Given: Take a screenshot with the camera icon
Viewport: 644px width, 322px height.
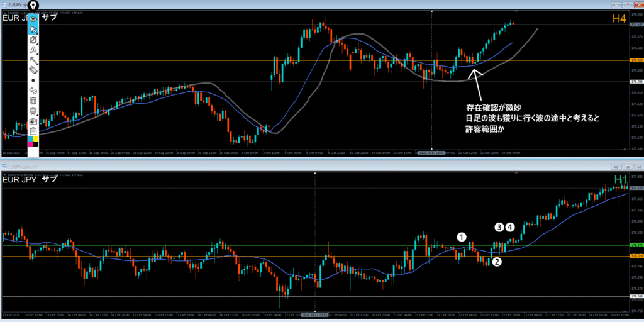Looking at the screenshot, I should click(x=33, y=120).
